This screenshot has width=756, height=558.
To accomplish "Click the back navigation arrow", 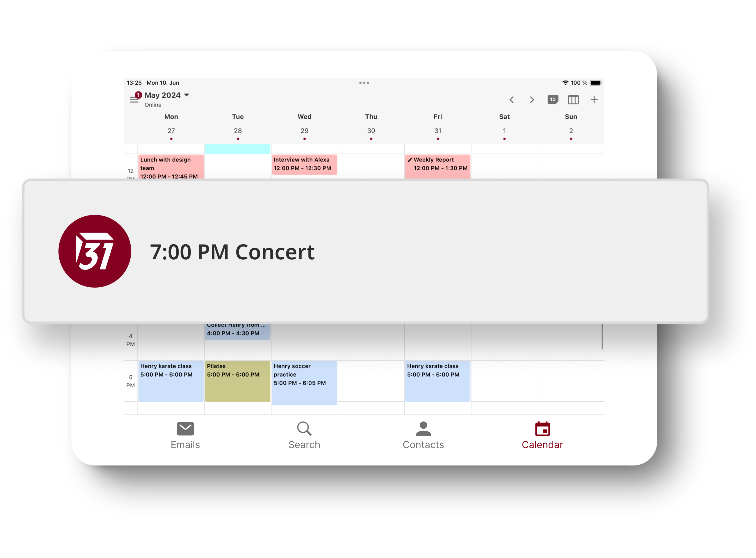I will pyautogui.click(x=512, y=100).
